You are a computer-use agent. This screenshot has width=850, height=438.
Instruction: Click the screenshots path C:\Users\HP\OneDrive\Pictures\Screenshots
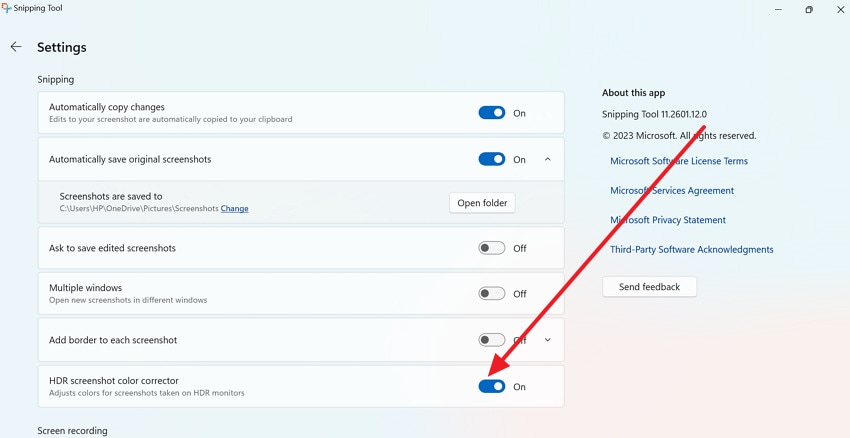139,208
